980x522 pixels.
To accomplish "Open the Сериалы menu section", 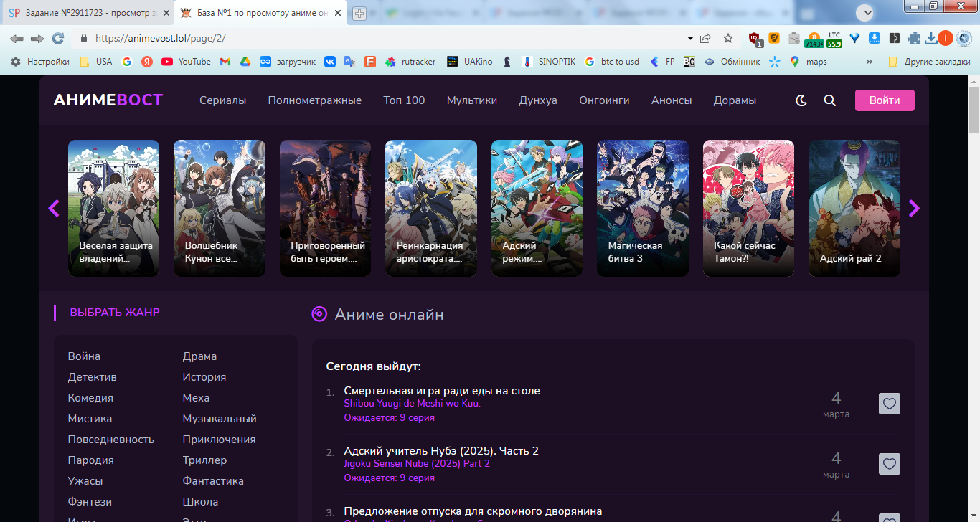I will point(223,100).
